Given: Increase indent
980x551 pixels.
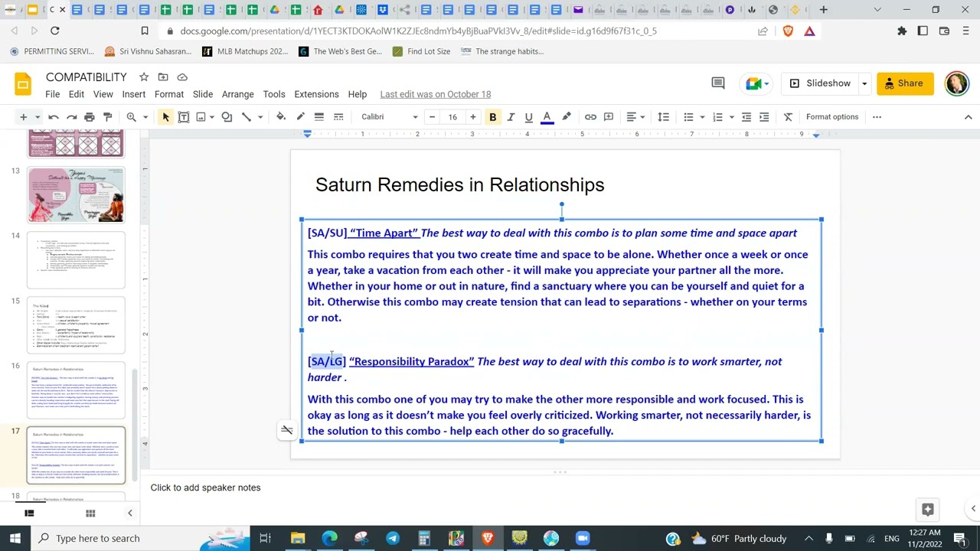Looking at the screenshot, I should pos(764,117).
